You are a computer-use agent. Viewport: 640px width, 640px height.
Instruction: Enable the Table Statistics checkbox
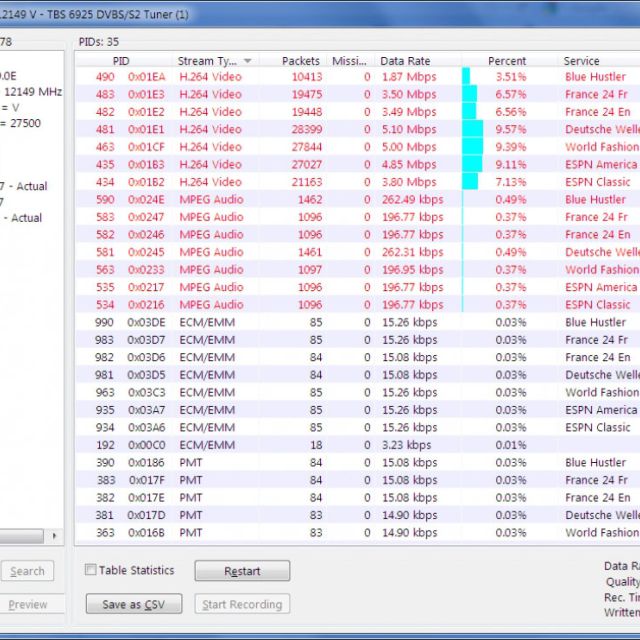[91, 570]
